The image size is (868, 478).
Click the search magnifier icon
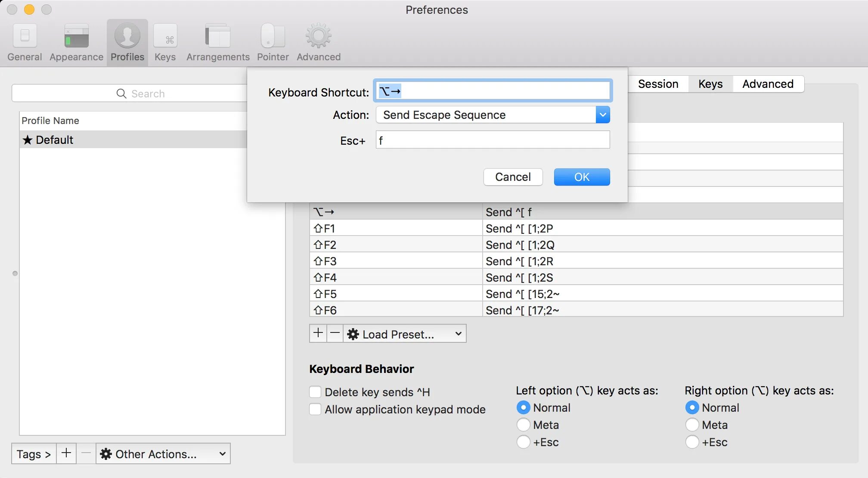tap(121, 93)
